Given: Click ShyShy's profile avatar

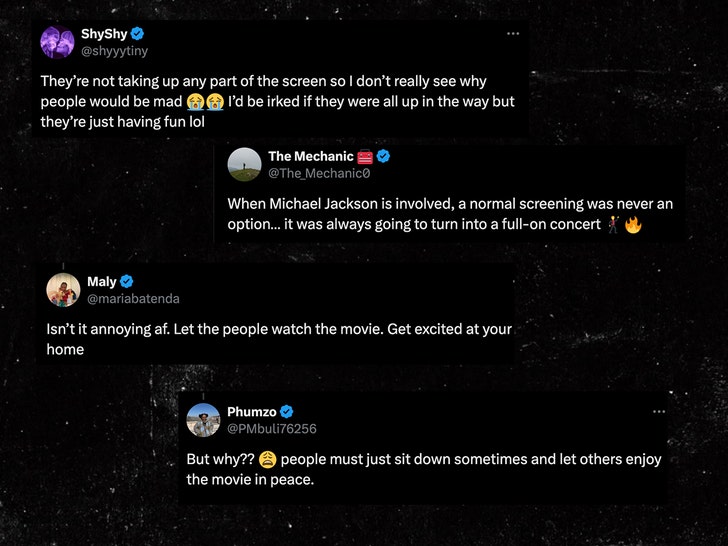Looking at the screenshot, I should 57,42.
